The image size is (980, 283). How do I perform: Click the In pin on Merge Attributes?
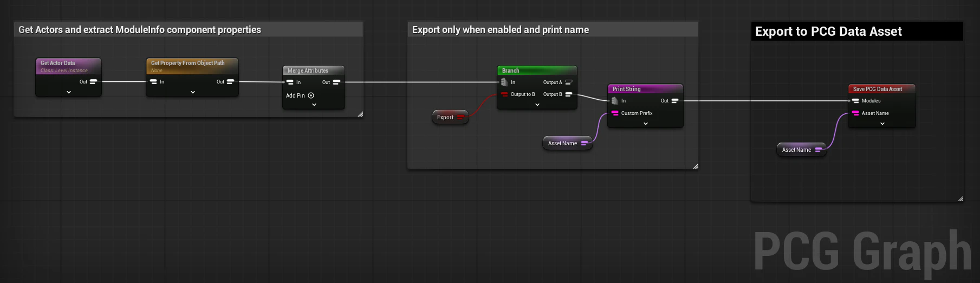click(x=290, y=82)
